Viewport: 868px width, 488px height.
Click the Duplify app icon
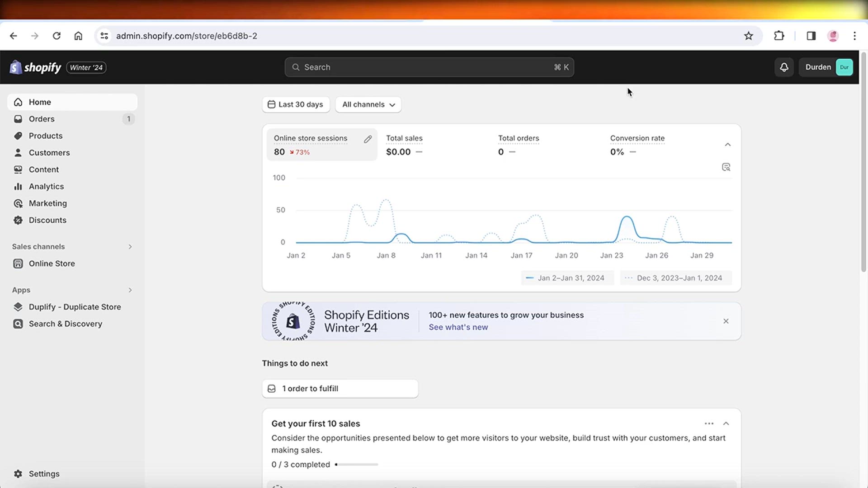18,307
